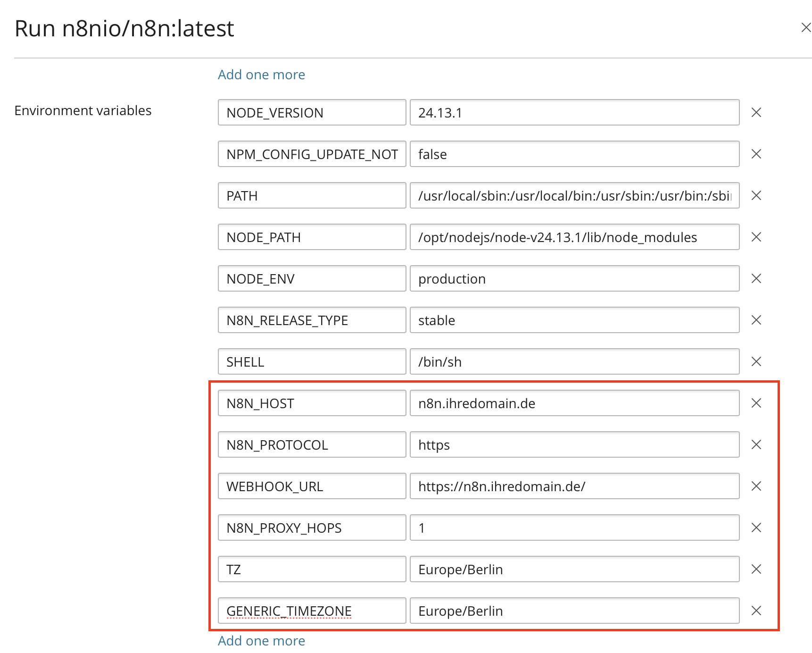Remove the PATH variable using its X icon
The width and height of the screenshot is (812, 653).
[x=756, y=195]
